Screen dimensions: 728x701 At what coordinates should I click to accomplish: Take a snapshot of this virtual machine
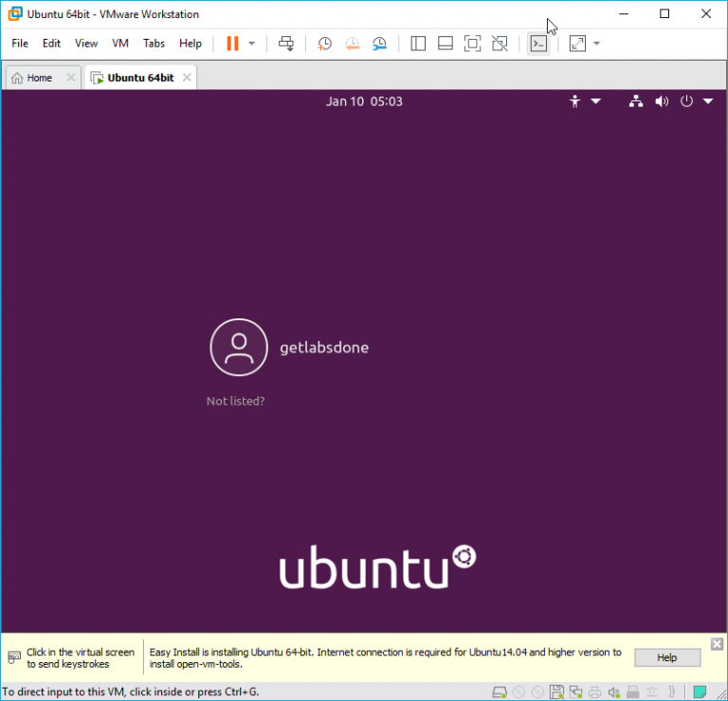tap(324, 44)
